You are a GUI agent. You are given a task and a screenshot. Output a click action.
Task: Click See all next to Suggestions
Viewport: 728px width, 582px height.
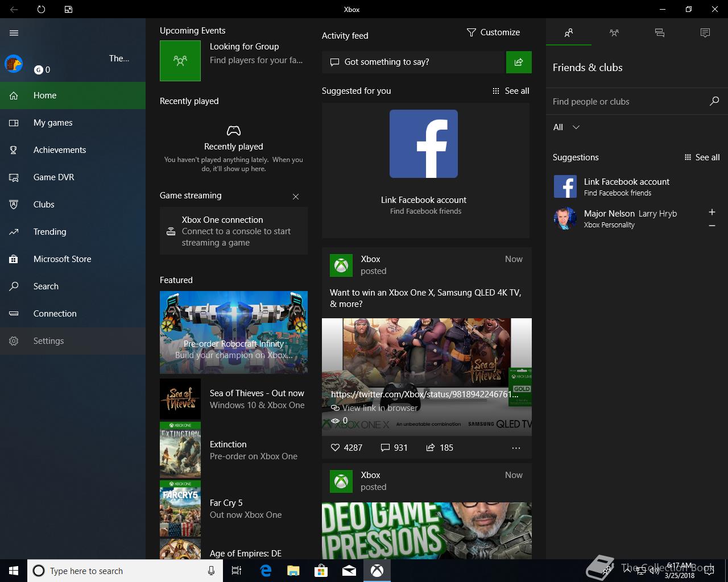pos(702,157)
